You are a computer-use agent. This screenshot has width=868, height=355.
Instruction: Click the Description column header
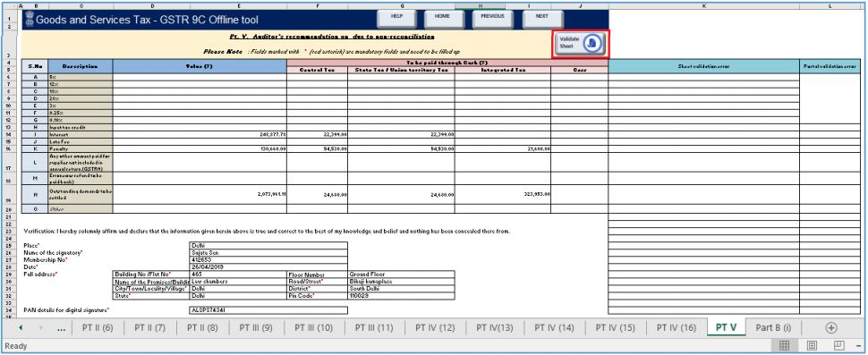coord(81,66)
